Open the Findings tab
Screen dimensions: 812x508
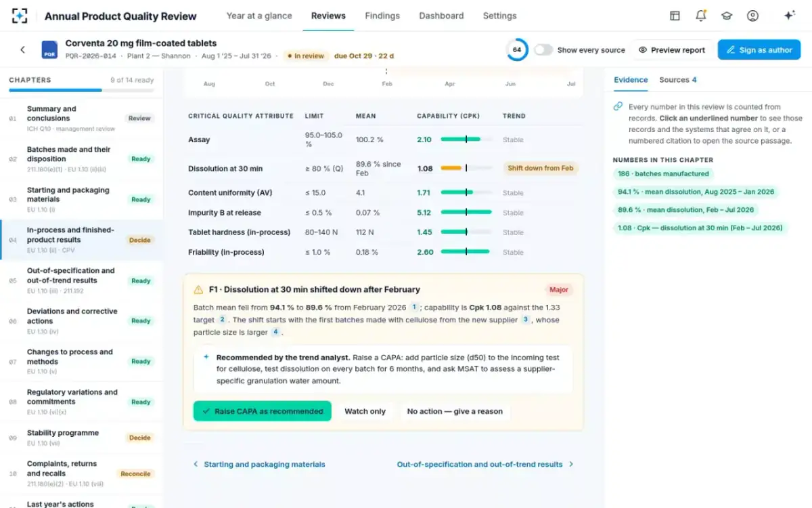click(382, 16)
